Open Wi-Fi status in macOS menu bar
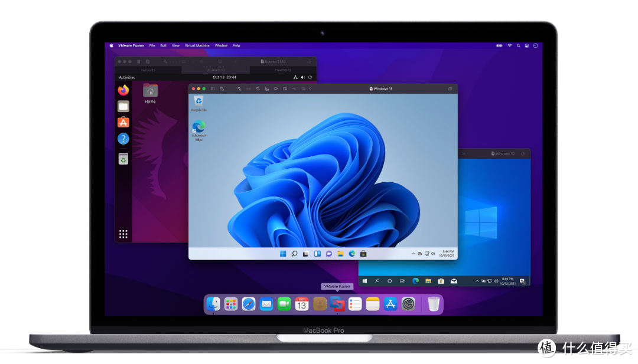638x364 pixels. coord(509,45)
